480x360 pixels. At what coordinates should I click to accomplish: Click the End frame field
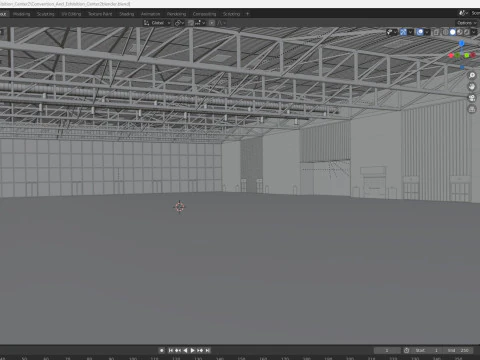[x=458, y=350]
